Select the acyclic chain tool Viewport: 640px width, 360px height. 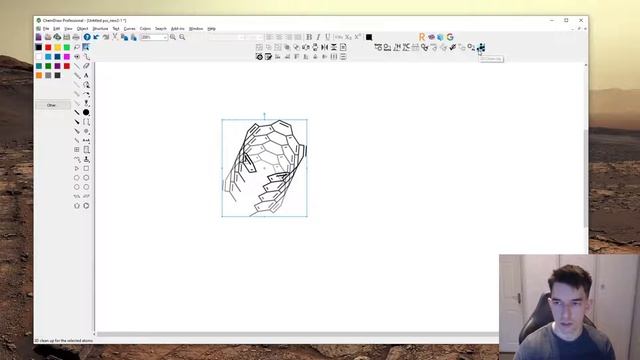click(x=77, y=159)
